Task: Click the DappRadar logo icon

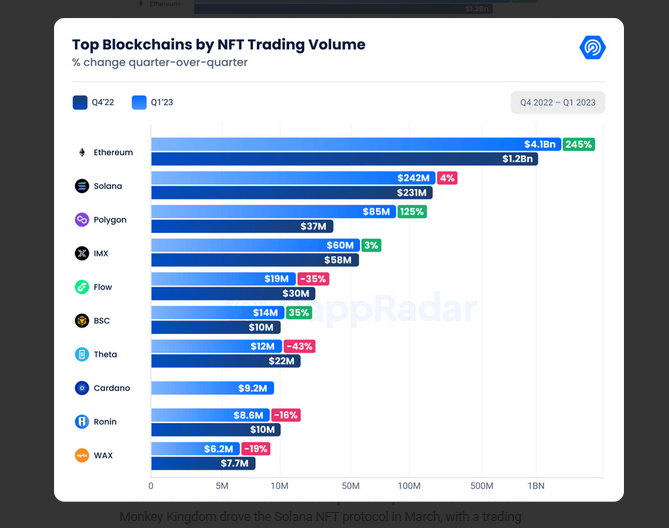Action: pos(593,47)
